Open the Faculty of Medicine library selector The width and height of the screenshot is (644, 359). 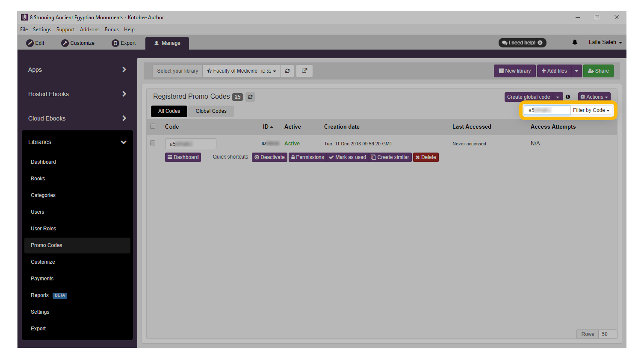click(x=242, y=71)
